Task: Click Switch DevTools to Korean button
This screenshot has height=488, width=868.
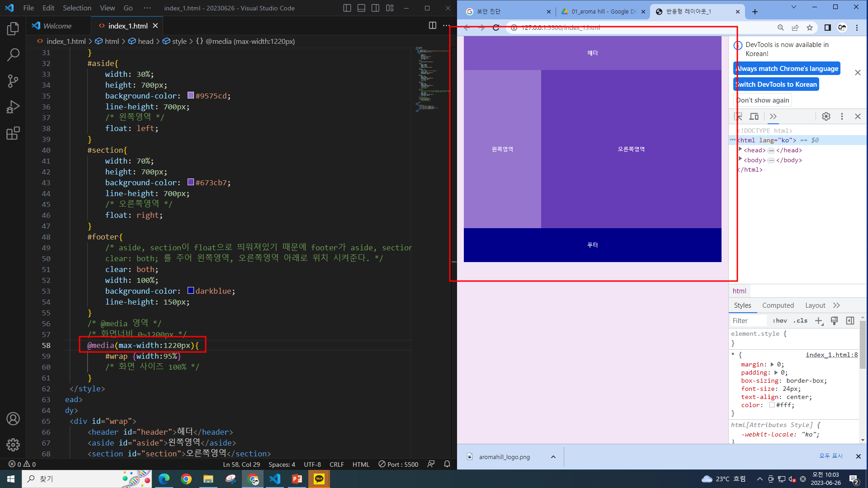Action: (776, 84)
